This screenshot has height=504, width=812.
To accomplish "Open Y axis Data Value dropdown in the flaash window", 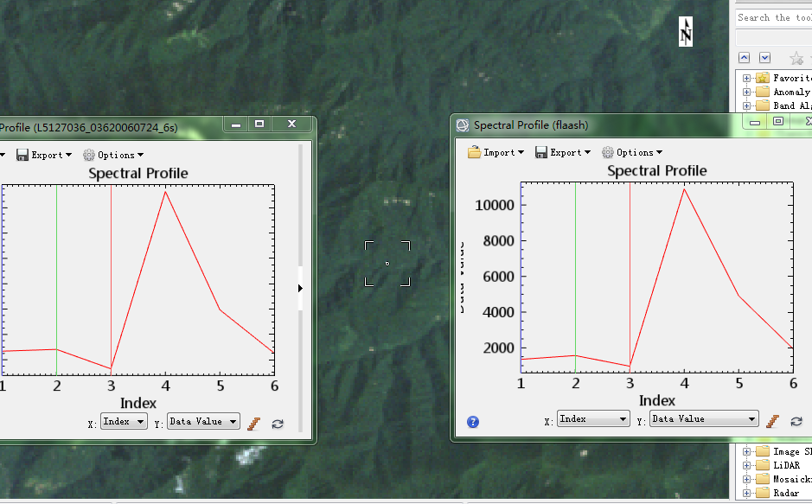I will (x=704, y=418).
